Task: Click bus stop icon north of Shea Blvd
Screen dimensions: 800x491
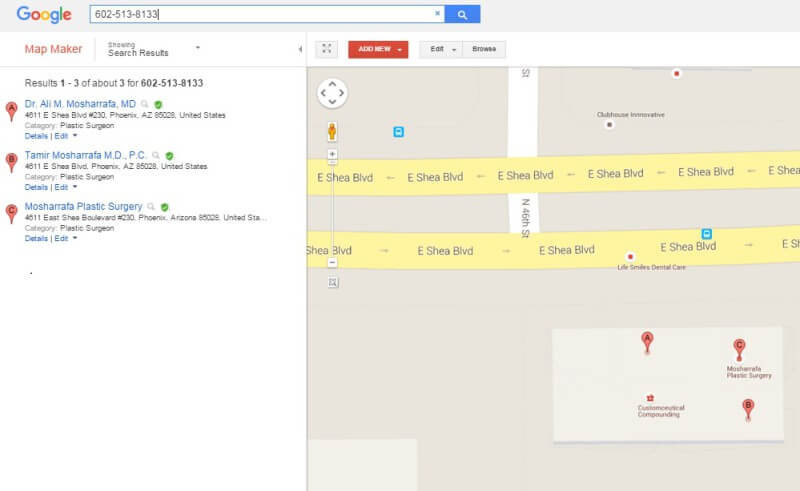Action: 398,132
